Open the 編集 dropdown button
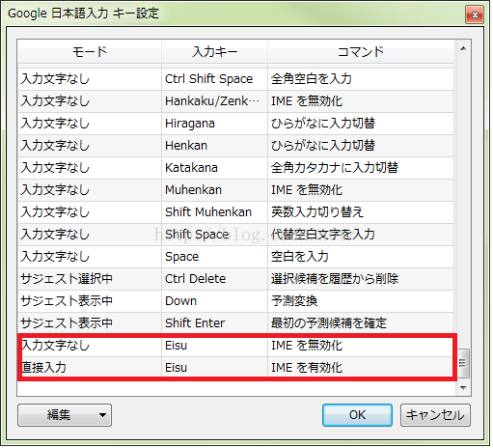493x448 pixels. (x=65, y=416)
